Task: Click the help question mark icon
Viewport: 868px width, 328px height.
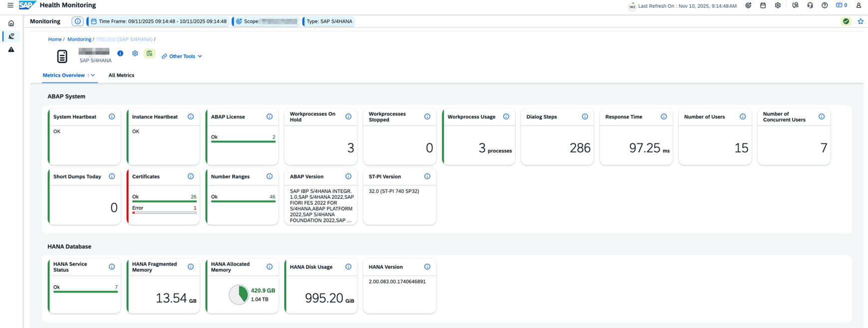Action: click(x=825, y=5)
